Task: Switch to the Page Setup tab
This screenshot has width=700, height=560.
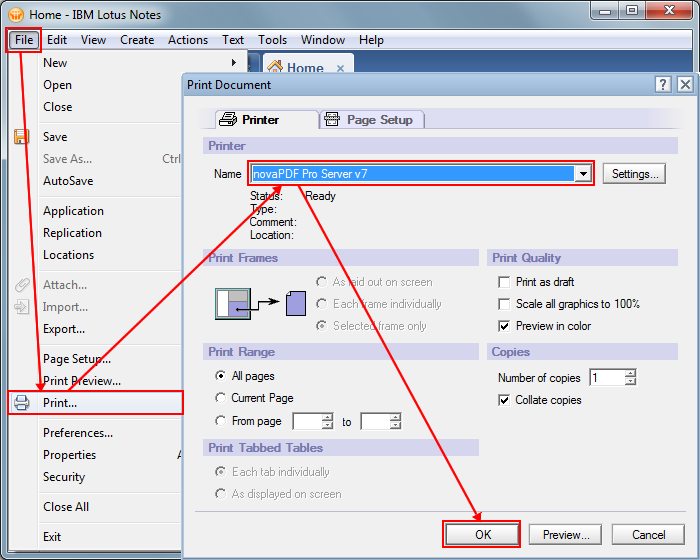Action: click(372, 120)
